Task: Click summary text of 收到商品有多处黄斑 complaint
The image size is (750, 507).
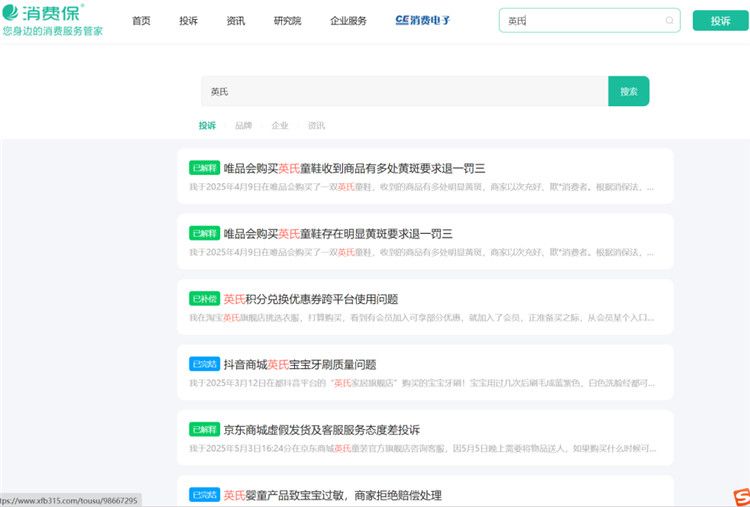Action: click(421, 187)
